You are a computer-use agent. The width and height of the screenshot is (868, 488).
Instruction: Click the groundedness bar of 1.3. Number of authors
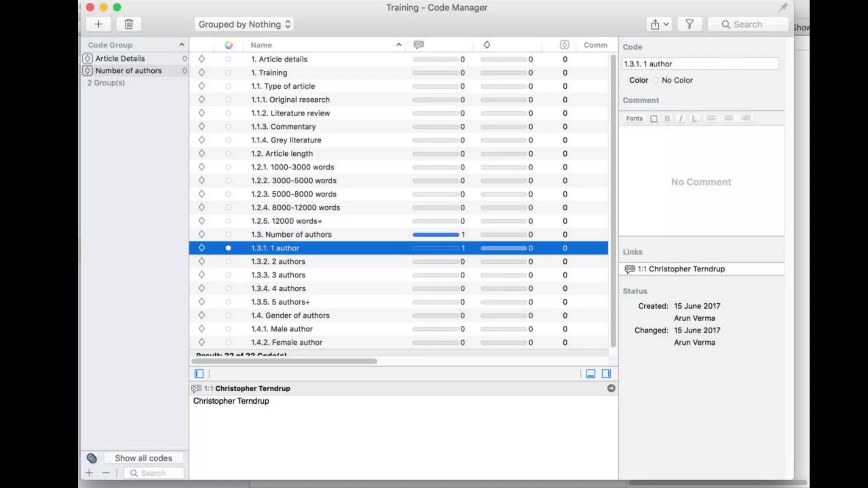pos(436,235)
